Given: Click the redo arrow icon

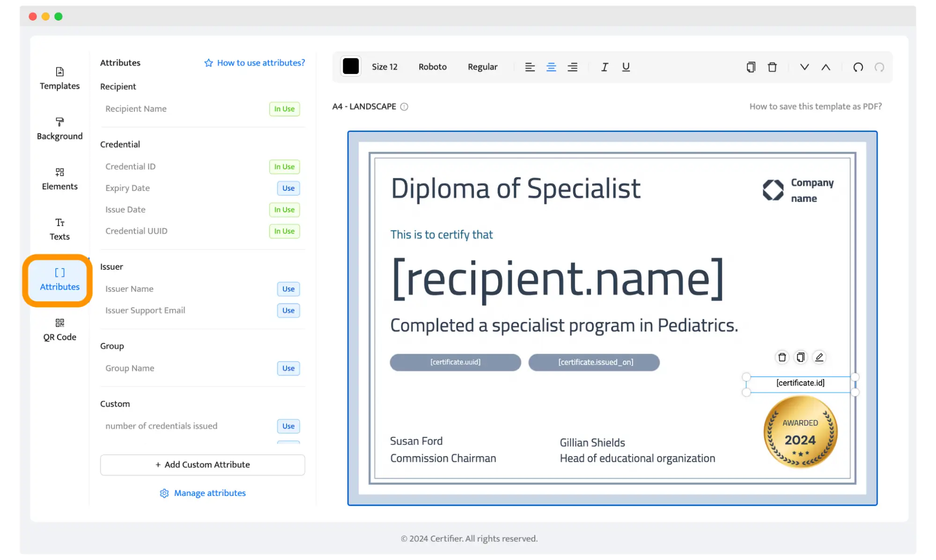Looking at the screenshot, I should click(879, 67).
